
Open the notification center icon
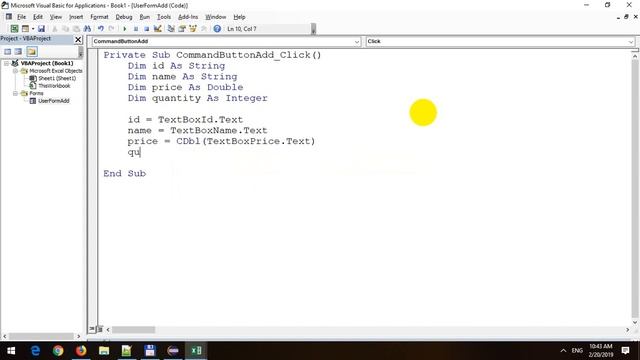point(625,351)
